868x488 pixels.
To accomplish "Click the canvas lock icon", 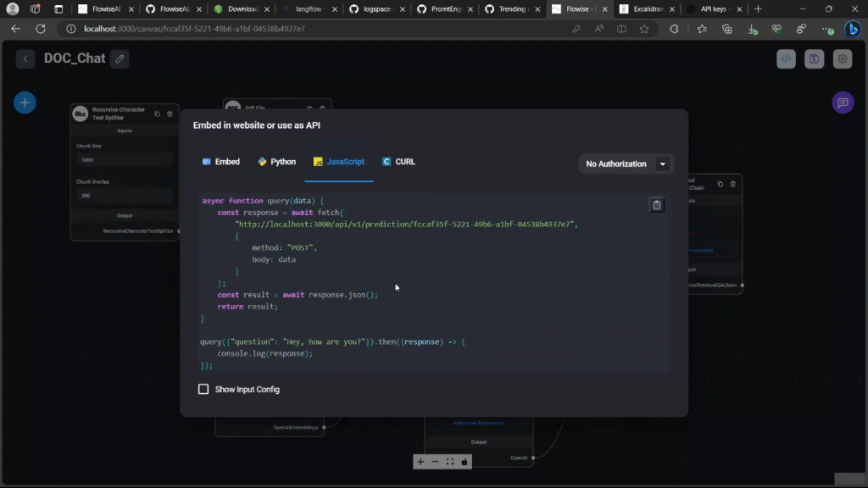I will (x=465, y=462).
